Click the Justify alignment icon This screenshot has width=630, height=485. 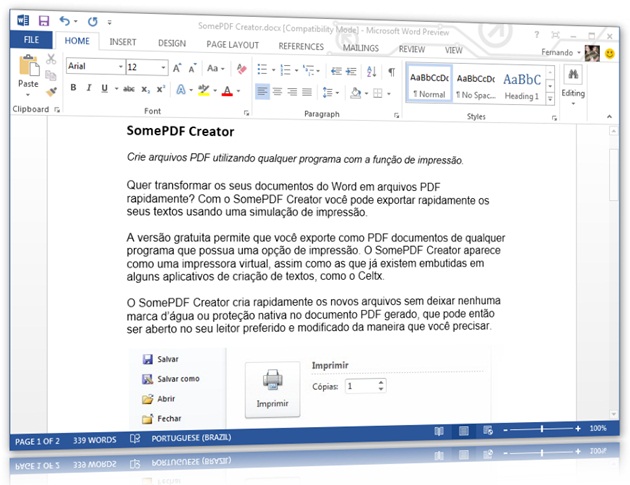307,92
